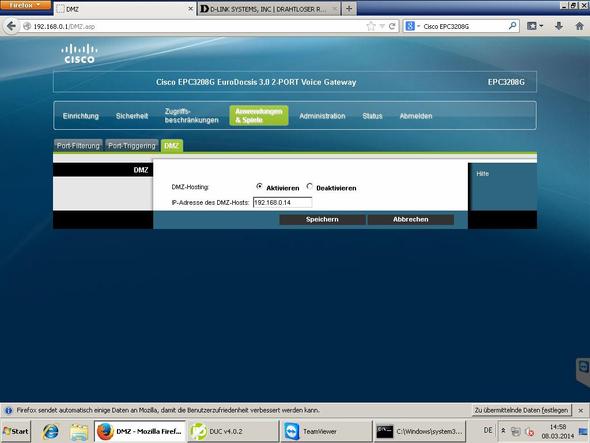
Task: Open the Windows Start button
Action: [15, 431]
